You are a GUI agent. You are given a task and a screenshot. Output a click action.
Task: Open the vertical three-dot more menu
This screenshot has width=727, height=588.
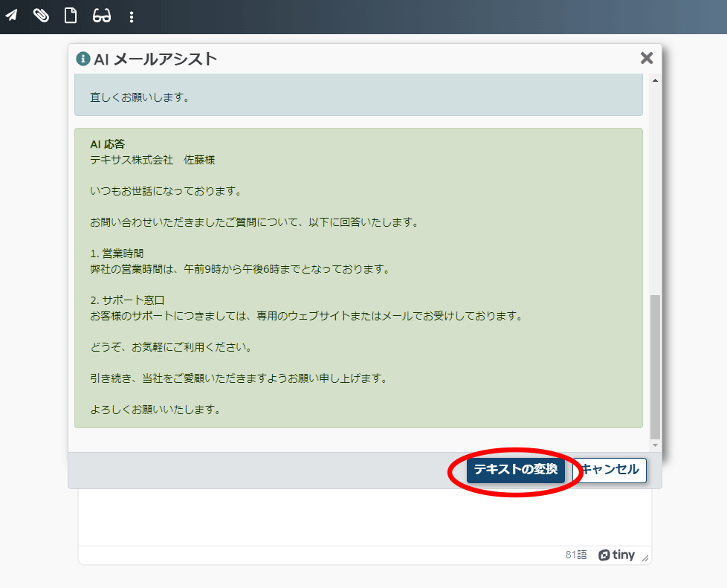click(x=132, y=16)
